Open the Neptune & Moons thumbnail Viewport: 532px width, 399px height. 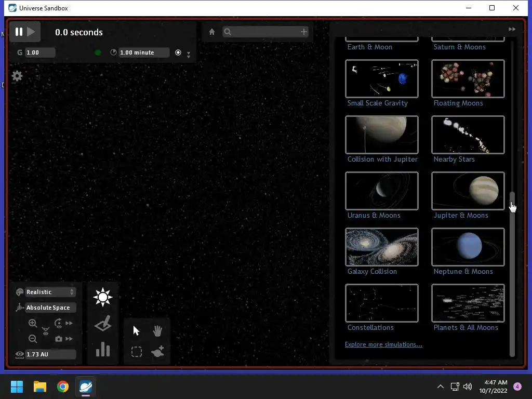pyautogui.click(x=468, y=247)
